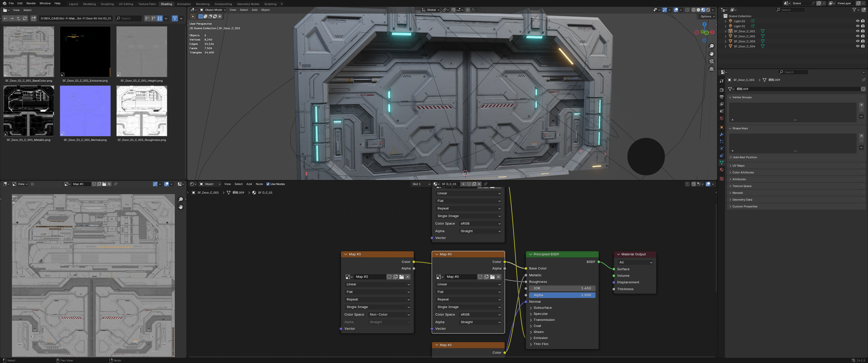This screenshot has height=363, width=868.
Task: Open image folder button in Map #0 node
Action: 492,277
